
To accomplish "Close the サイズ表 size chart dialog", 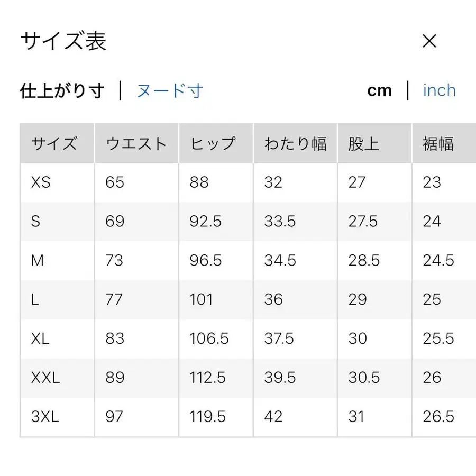I will [430, 41].
